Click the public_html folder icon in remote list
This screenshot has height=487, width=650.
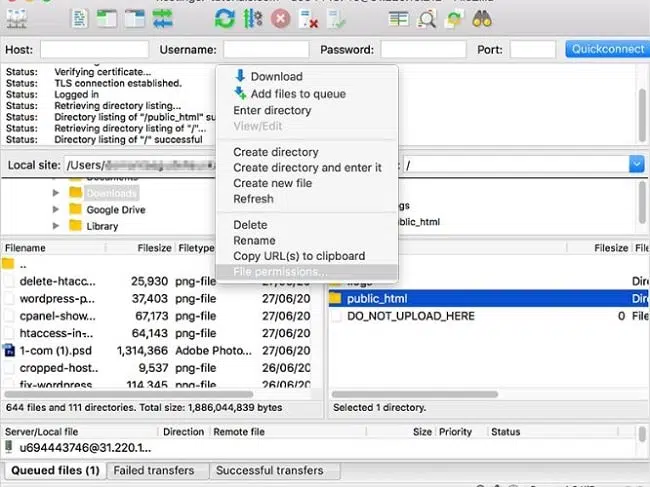pos(335,298)
